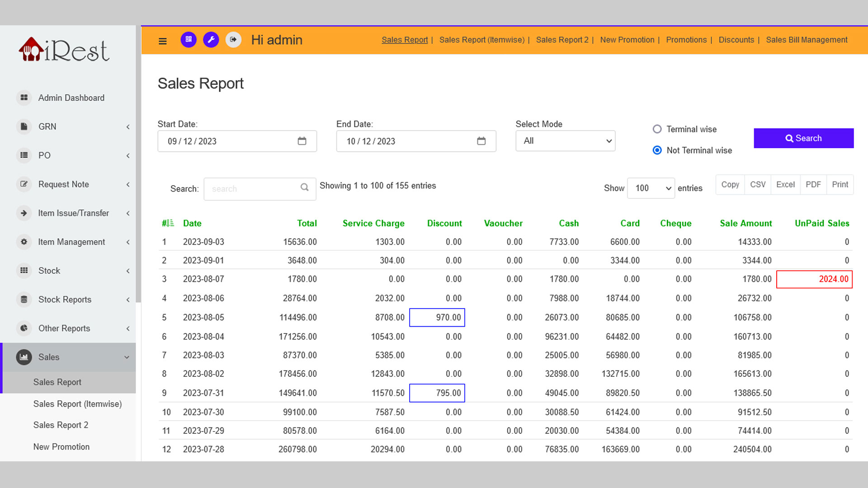Go to Sales Bill Management top link
The height and width of the screenshot is (488, 868).
point(807,40)
